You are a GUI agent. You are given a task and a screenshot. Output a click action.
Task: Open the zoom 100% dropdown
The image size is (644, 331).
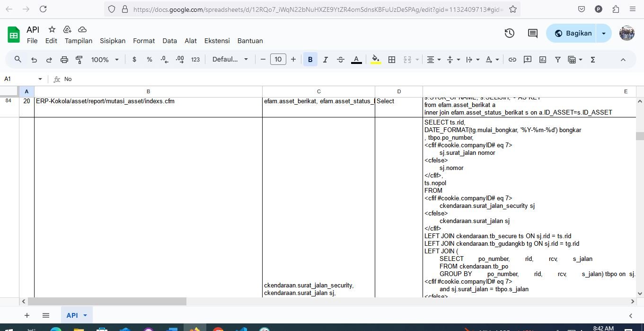pos(104,60)
